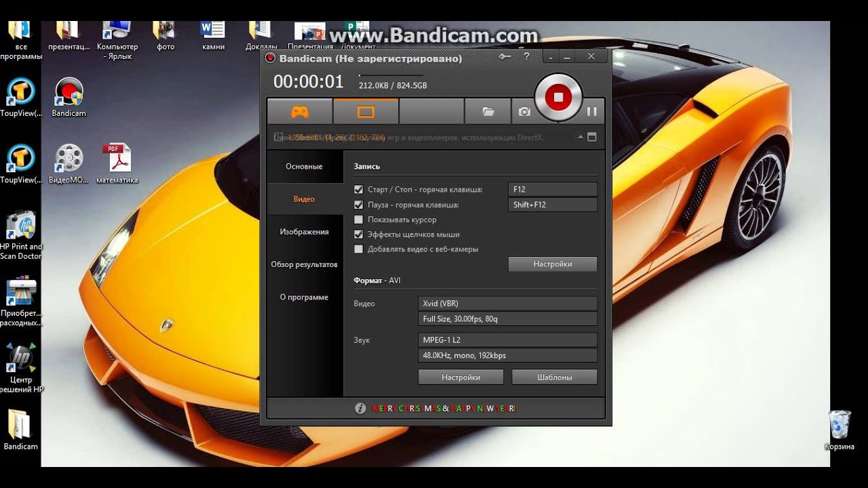Disable Эффекты щелчков мыши checkbox
This screenshot has width=868, height=488.
(359, 235)
